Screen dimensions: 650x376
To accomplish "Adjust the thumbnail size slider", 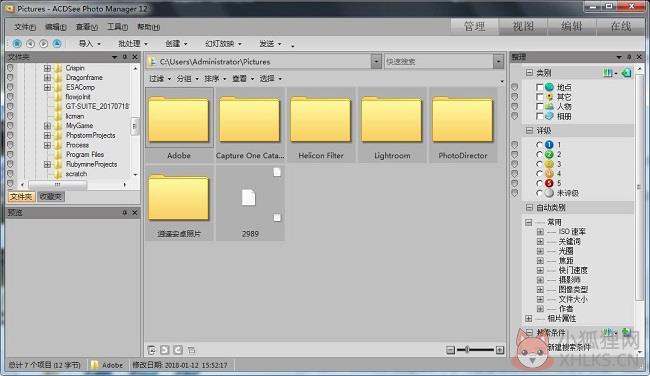I will tap(475, 350).
